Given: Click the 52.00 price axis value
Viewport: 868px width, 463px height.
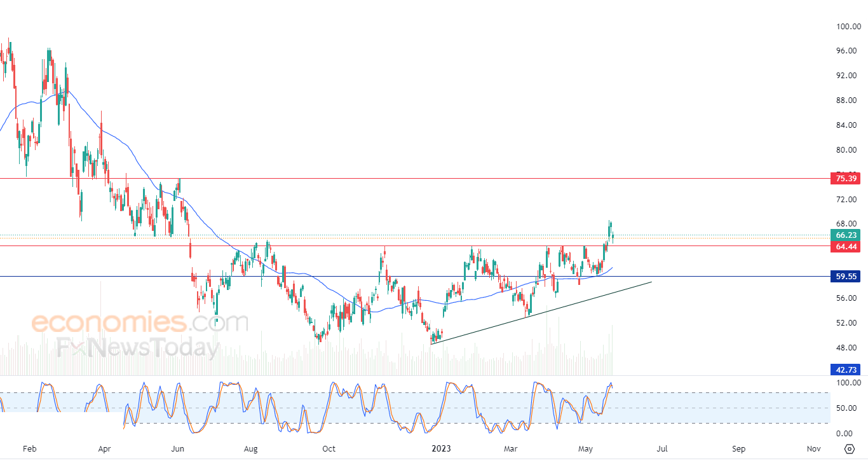Looking at the screenshot, I should click(x=848, y=323).
